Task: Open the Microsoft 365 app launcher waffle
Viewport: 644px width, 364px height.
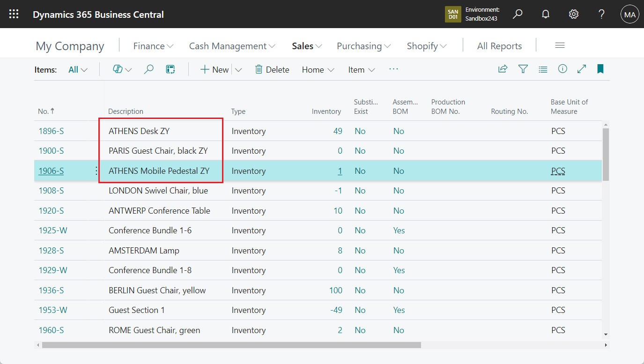Action: [13, 14]
